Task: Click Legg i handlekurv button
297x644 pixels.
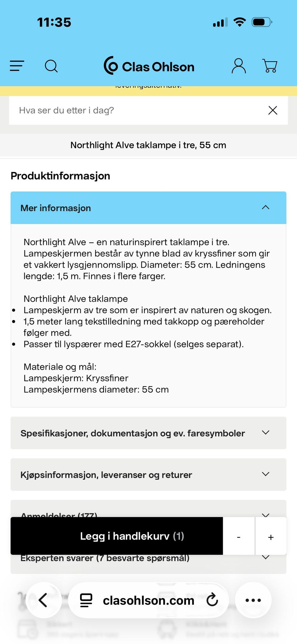Action: [117, 536]
